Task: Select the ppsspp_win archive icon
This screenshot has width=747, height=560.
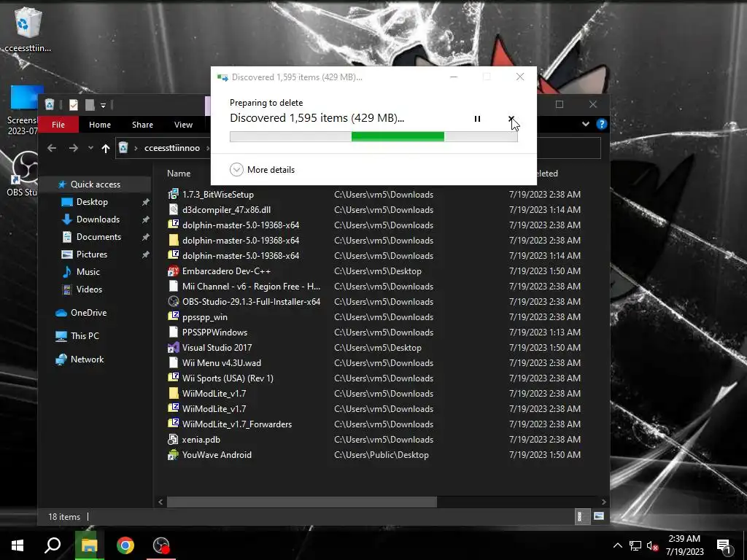Action: 173,316
